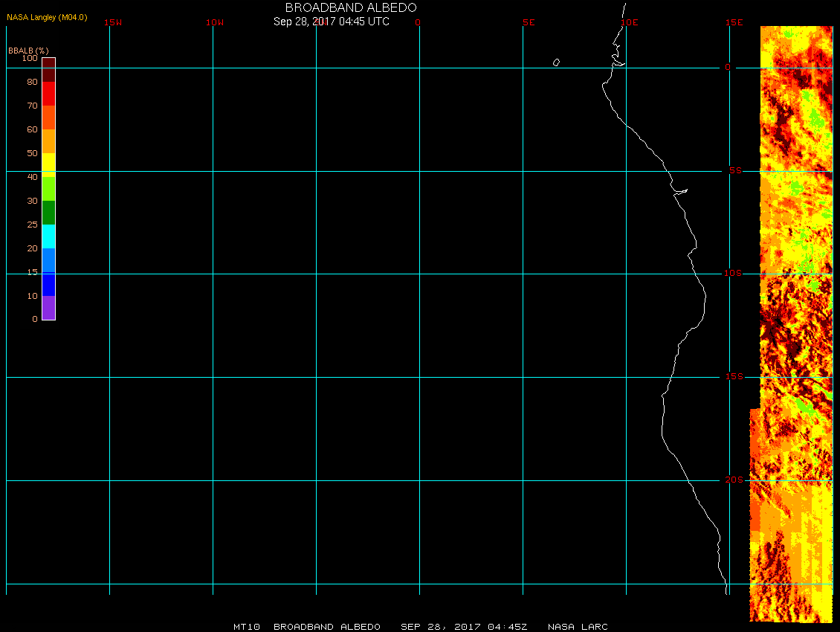Click the cyan 20-25 legend swatch

click(x=49, y=236)
